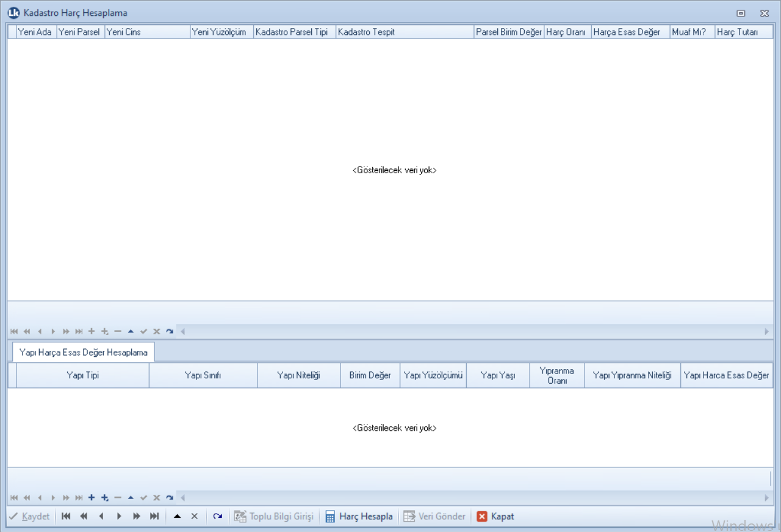This screenshot has width=781, height=532.
Task: Click Kapat to close the form
Action: 495,516
